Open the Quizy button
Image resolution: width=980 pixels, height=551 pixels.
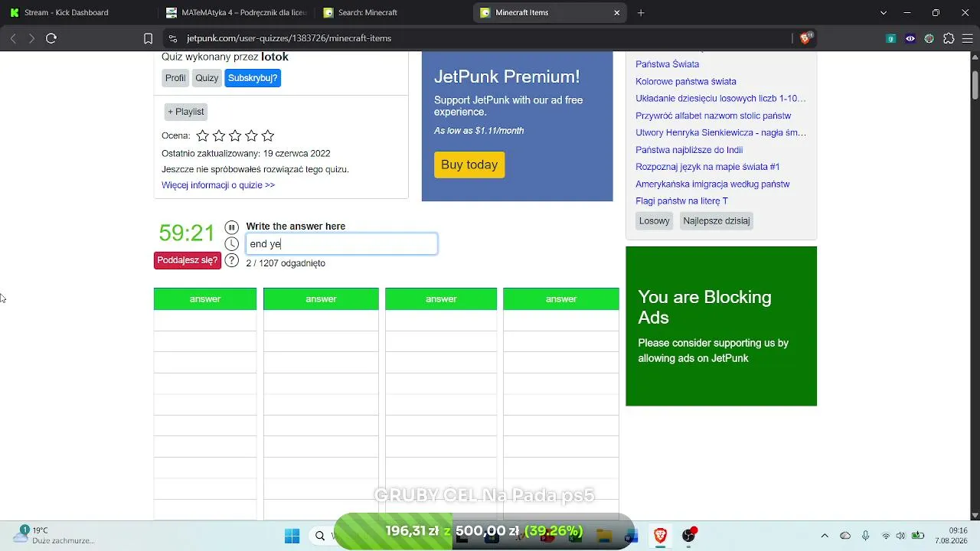pos(207,78)
